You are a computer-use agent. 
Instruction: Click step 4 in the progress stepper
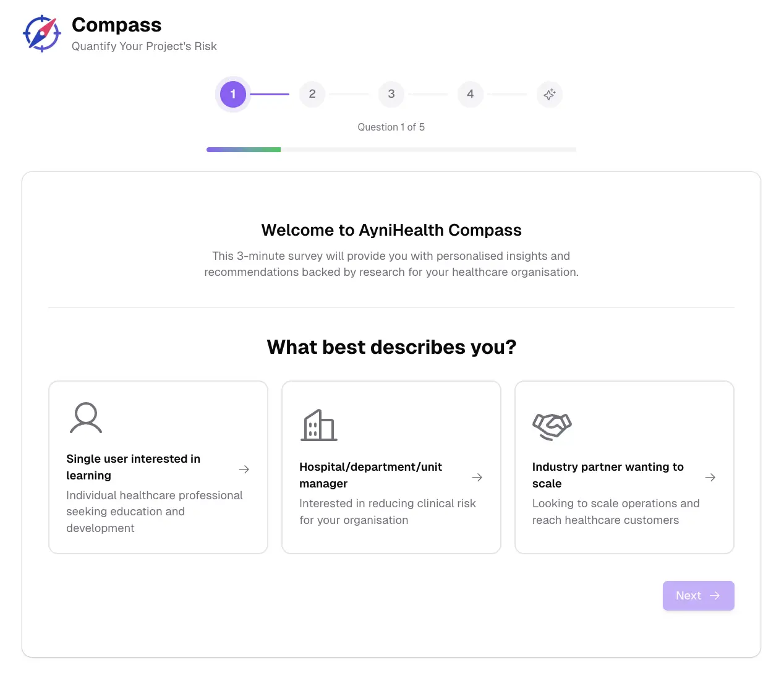click(x=470, y=94)
